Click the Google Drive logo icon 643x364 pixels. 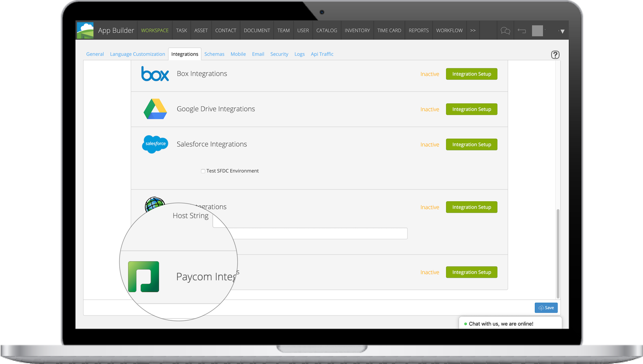[155, 109]
